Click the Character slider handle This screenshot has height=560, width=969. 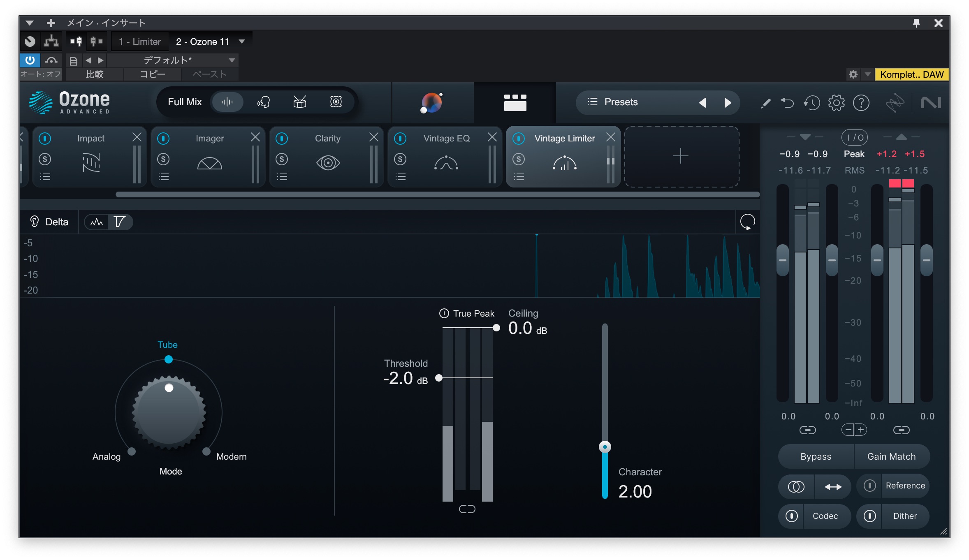coord(605,447)
